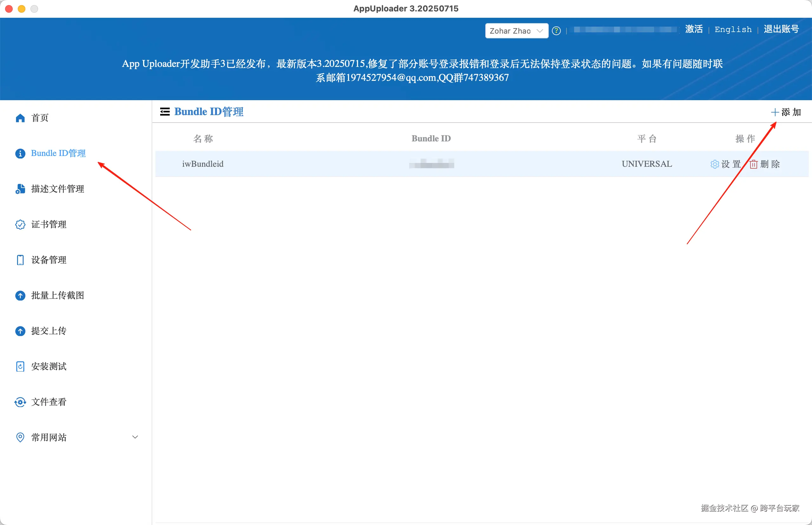Click the info icon beside Bundle ID管理
This screenshot has width=812, height=525.
[x=20, y=153]
